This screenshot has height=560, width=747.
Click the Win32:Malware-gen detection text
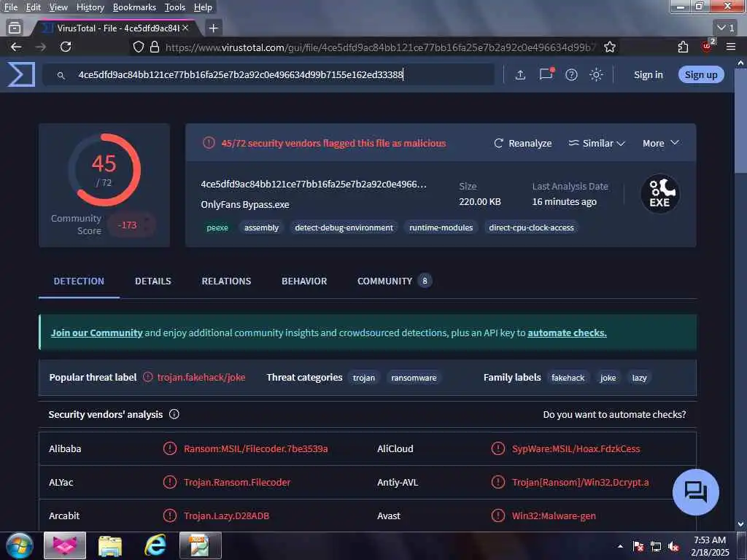(x=554, y=516)
